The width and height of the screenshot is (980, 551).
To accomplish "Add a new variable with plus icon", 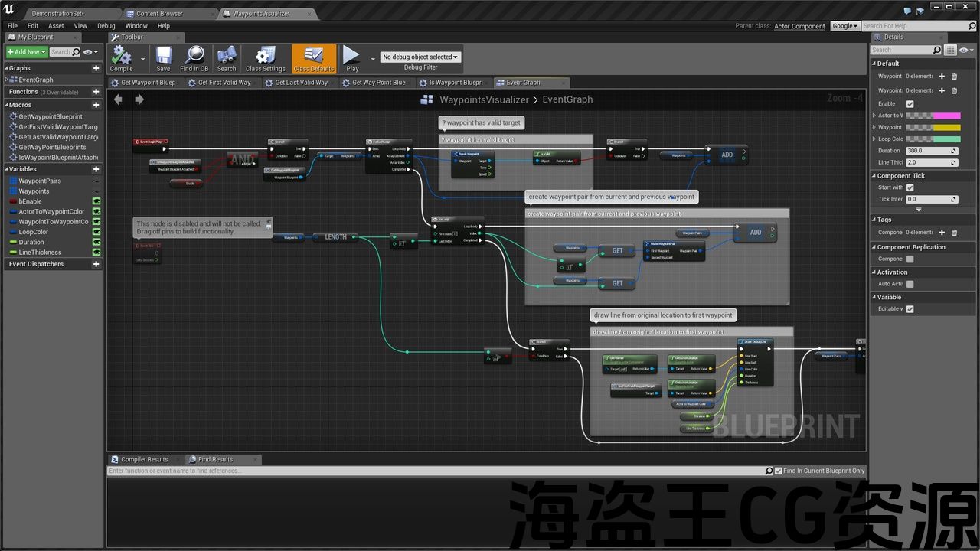I will (x=96, y=169).
